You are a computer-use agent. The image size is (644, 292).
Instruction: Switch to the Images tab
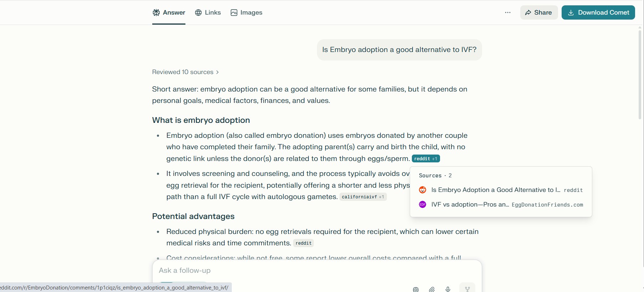[x=246, y=12]
